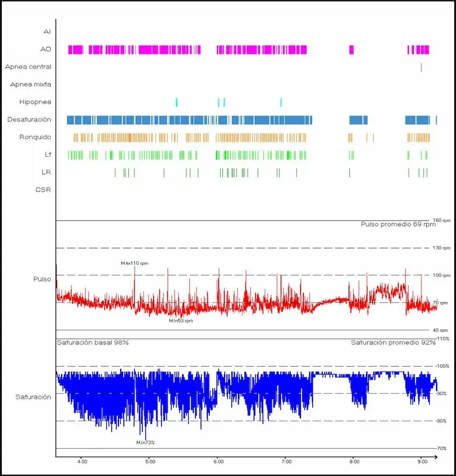Click the 100% saturation axis label
Viewport: 456px width, 476px height.
(442, 367)
